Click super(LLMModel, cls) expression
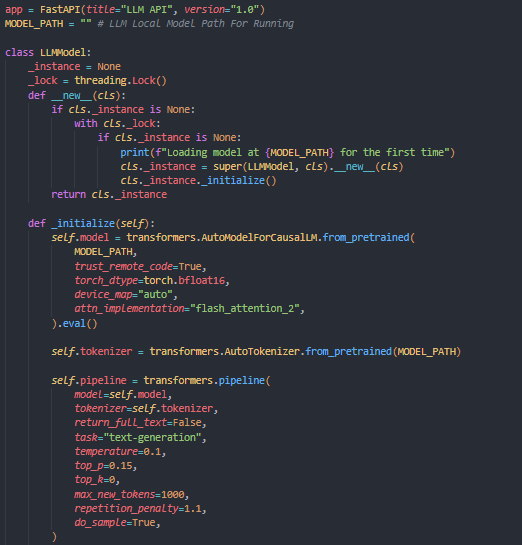 click(x=271, y=166)
